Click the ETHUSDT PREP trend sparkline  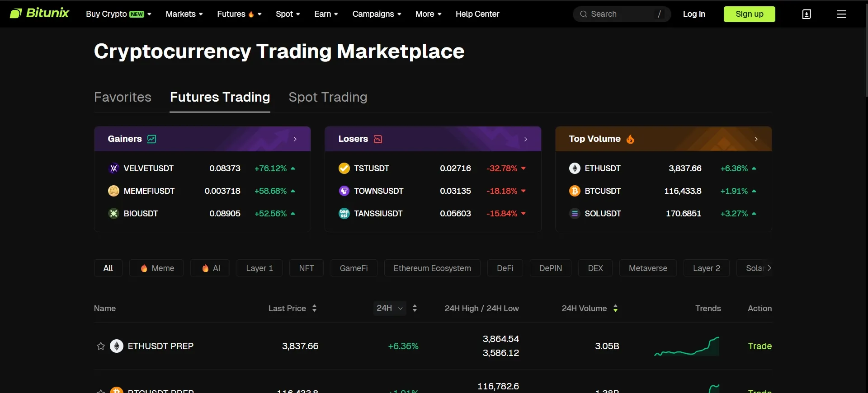(687, 346)
